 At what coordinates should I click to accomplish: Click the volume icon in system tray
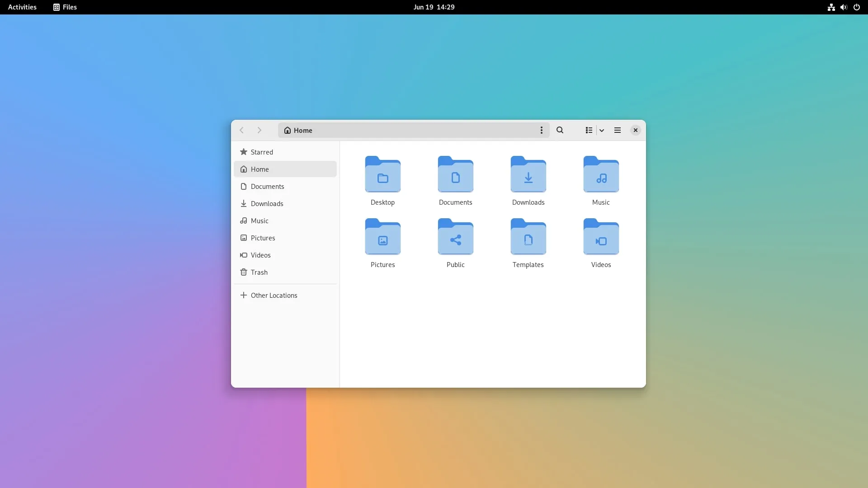(844, 7)
